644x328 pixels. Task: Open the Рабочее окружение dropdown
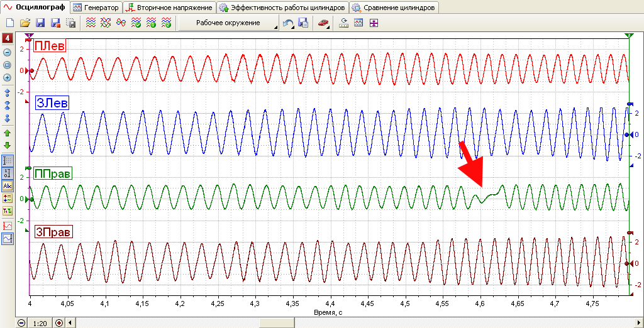(229, 23)
